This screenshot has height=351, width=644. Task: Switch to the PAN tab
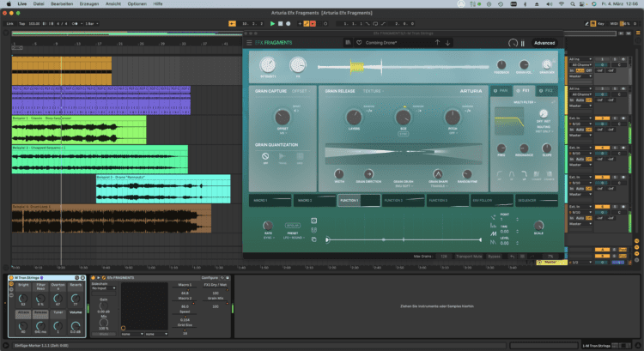[501, 91]
